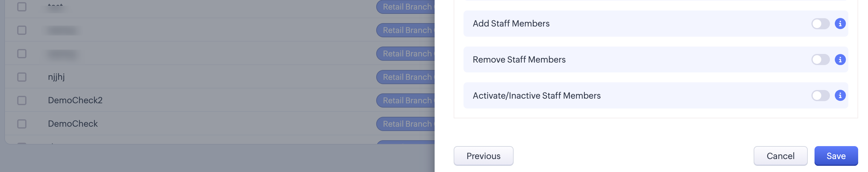Open info icon for Add Staff Members
Screen dimensions: 868x172
click(840, 24)
